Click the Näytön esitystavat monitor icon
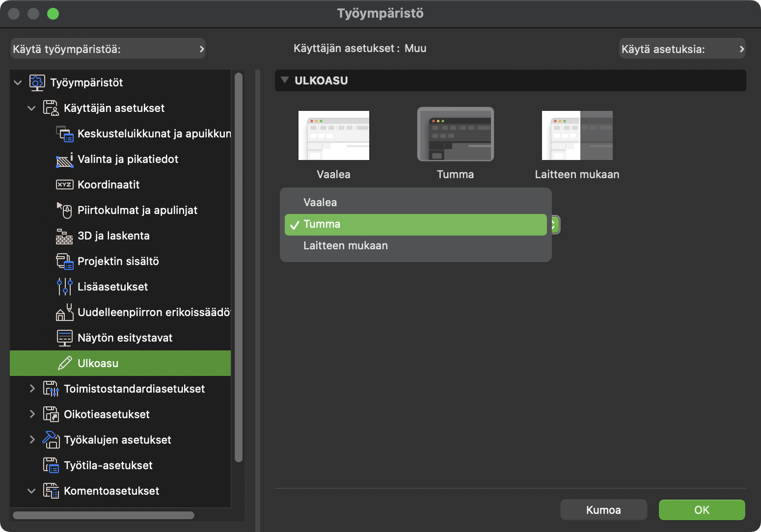Screen dimensions: 761x532 (x=64, y=338)
